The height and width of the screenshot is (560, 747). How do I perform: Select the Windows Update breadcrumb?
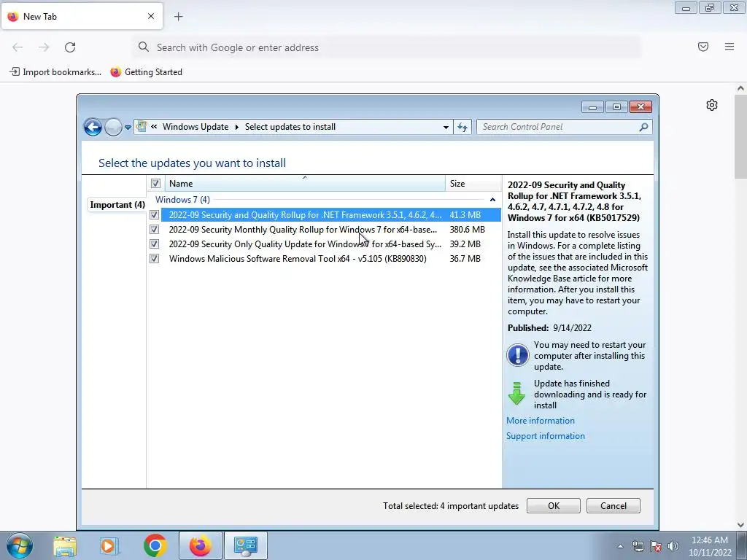point(196,127)
